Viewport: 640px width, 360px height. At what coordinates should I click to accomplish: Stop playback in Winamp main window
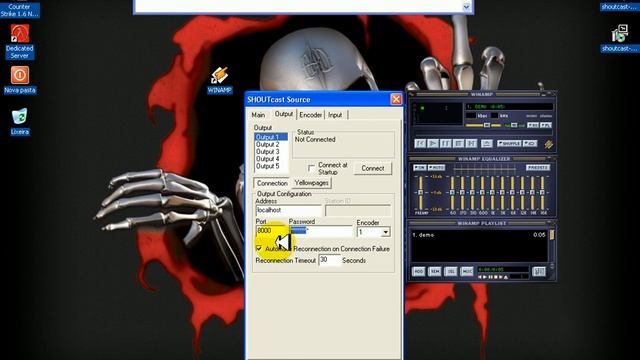pos(458,143)
